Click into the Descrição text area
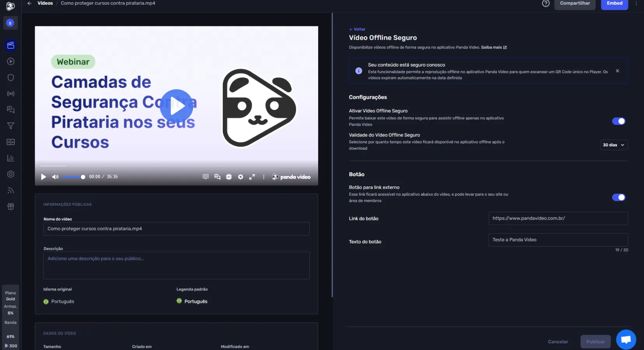644x350 pixels. [x=176, y=265]
